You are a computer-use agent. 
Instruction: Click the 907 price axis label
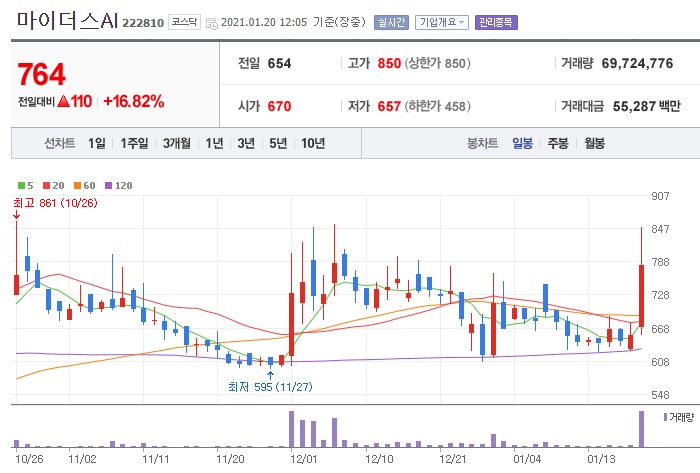[x=660, y=196]
